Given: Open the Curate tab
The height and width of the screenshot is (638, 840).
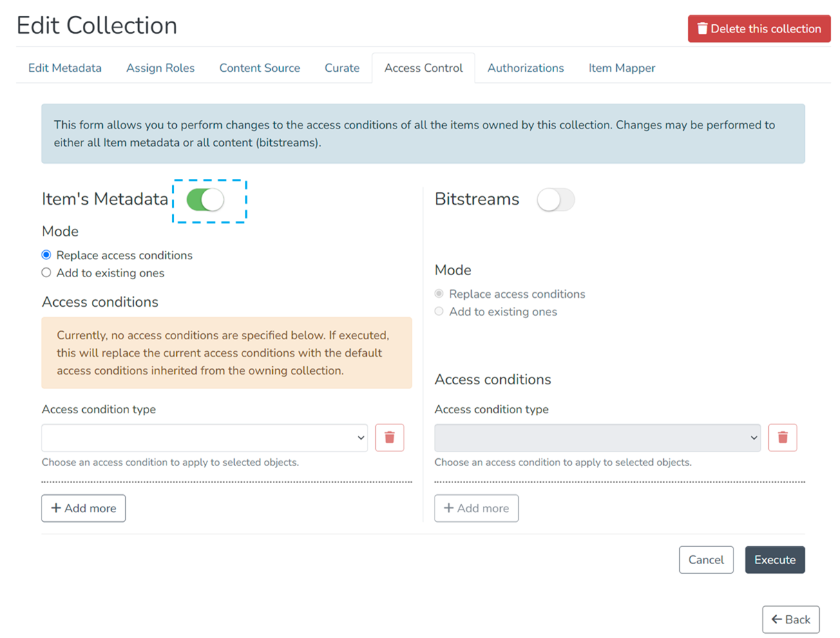Looking at the screenshot, I should pos(342,68).
